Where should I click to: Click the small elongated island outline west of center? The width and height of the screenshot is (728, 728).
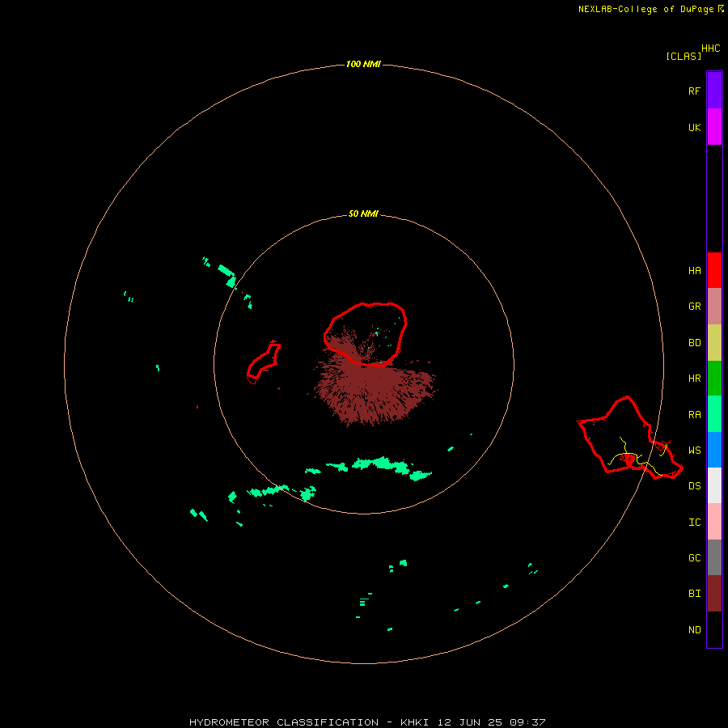point(263,362)
